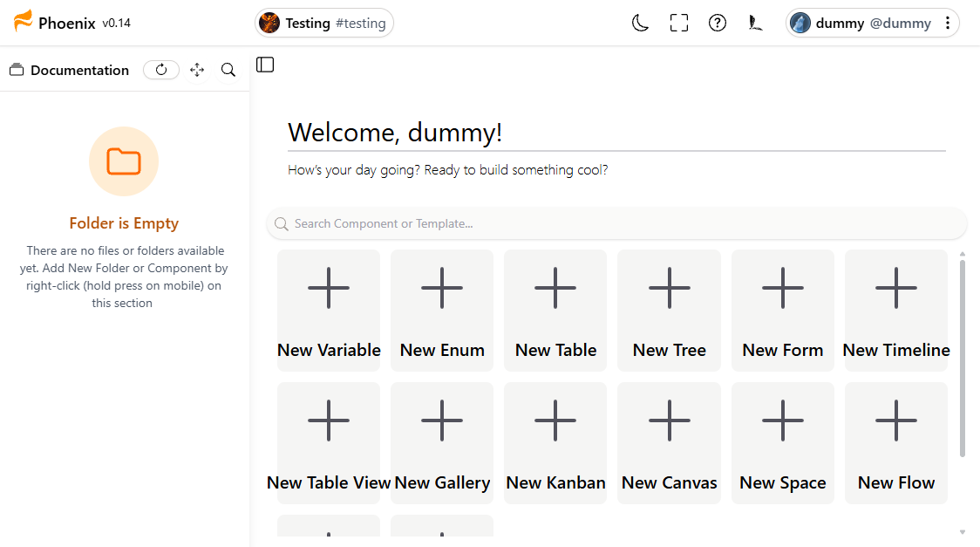980x547 pixels.
Task: Click the move arrows icon in Documentation
Action: point(197,70)
